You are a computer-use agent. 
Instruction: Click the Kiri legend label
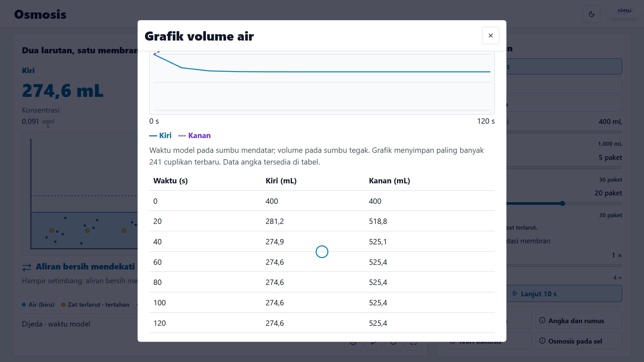pyautogui.click(x=160, y=135)
